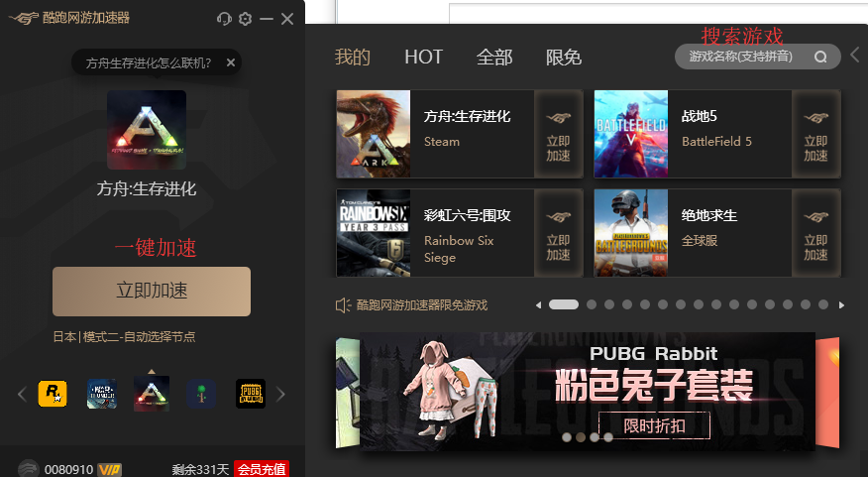Select the last game page dot
868x477 pixels.
(x=823, y=304)
